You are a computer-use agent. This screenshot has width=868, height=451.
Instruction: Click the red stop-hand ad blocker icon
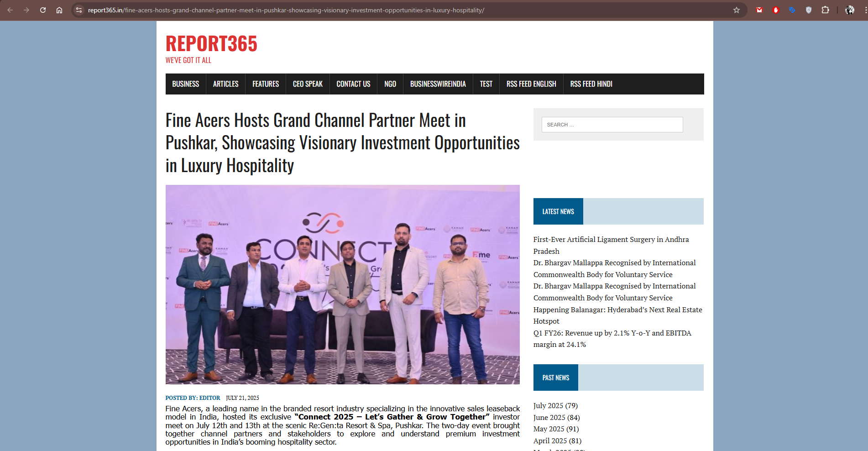(x=775, y=10)
